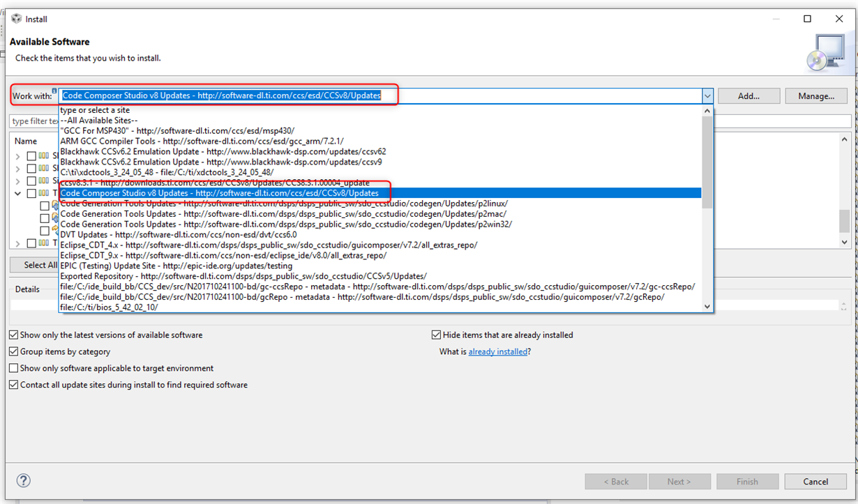
Task: Click the software tree scrollbar up arrow
Action: (x=845, y=141)
